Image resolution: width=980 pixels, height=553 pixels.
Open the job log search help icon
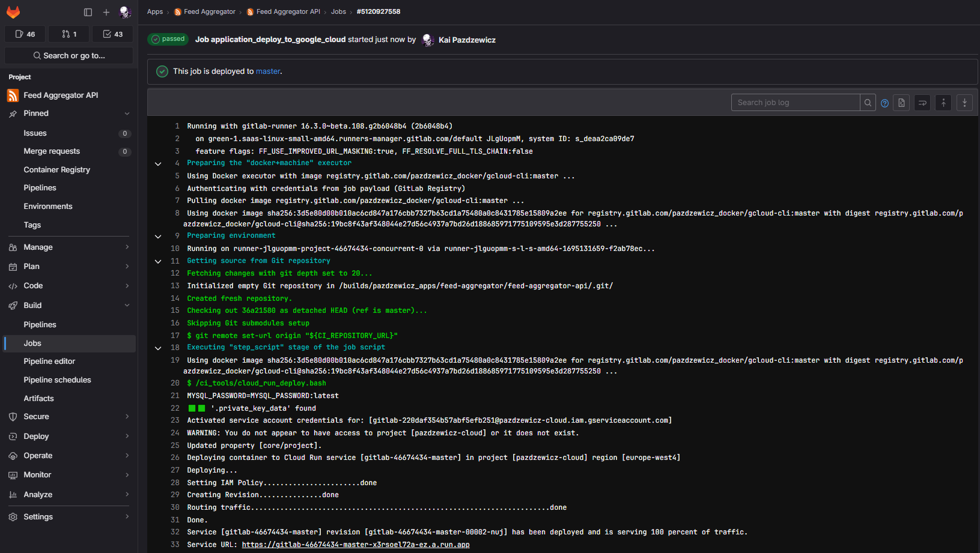(x=884, y=103)
